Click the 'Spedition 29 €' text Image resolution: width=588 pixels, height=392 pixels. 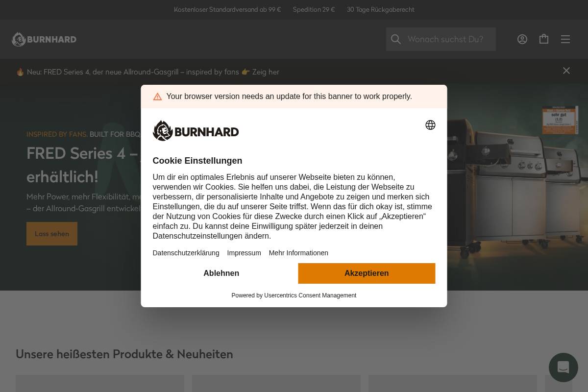coord(314,10)
